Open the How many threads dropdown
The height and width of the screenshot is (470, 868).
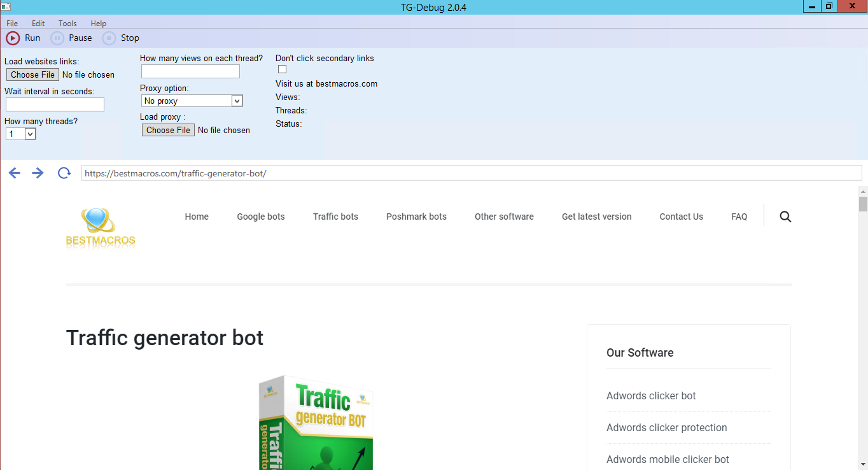21,134
